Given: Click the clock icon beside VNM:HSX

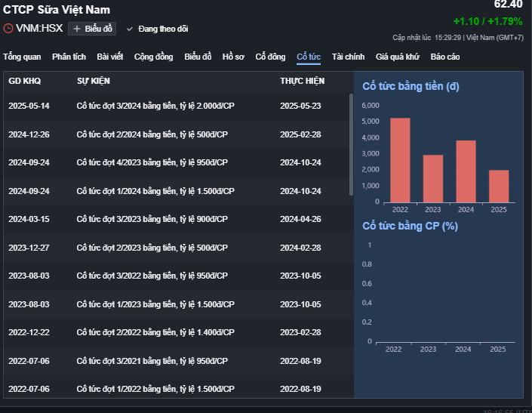Looking at the screenshot, I should (8, 29).
